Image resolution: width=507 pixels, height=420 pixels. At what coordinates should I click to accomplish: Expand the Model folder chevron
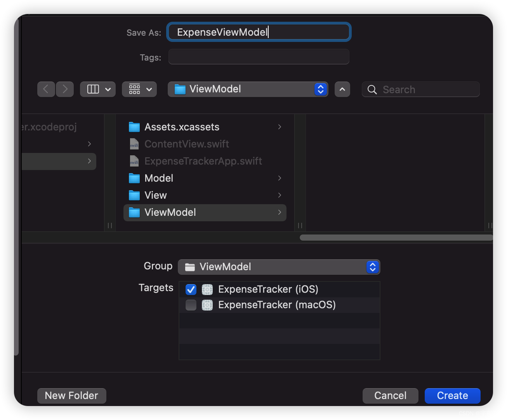tap(280, 178)
